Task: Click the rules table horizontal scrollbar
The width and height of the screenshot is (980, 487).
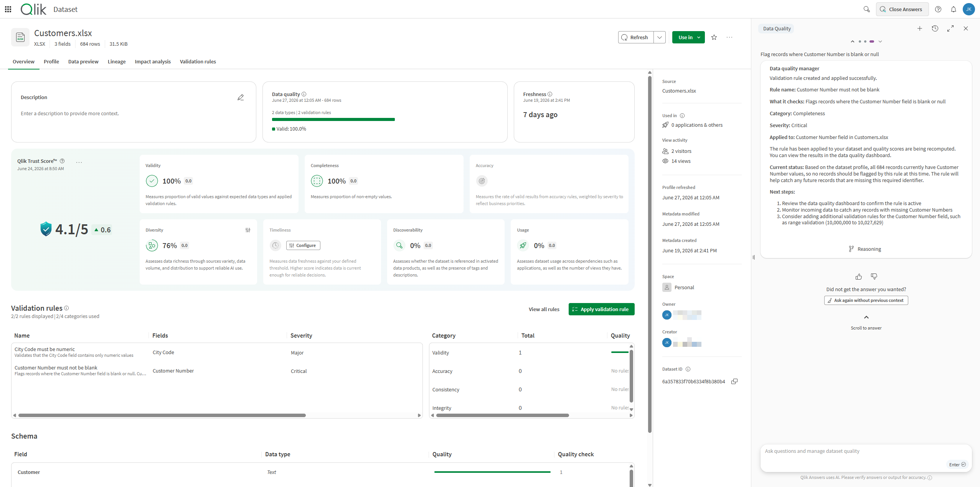Action: click(x=162, y=415)
